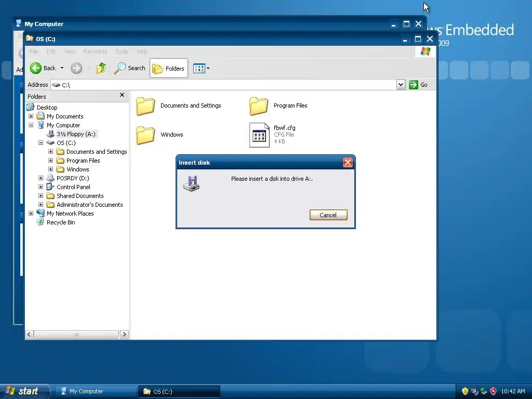Select POSRDY (D:) drive in tree
Screen dimensions: 532x399
73,178
